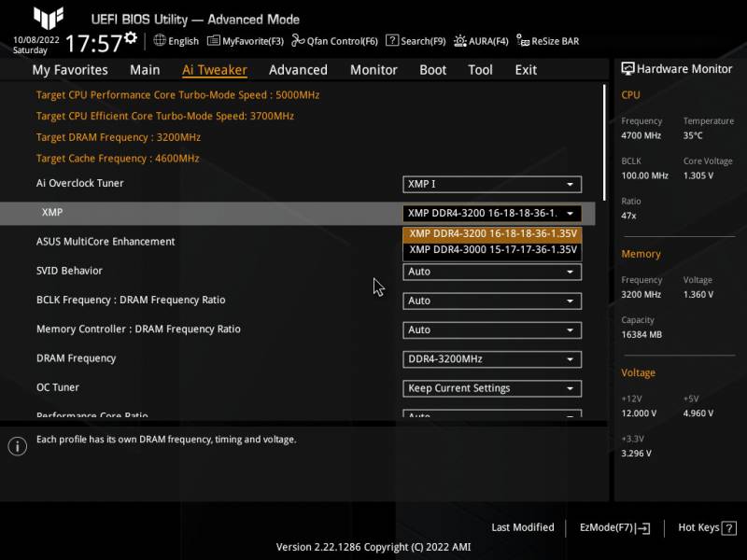Click the 3.296 V reading
Image resolution: width=747 pixels, height=560 pixels.
(x=636, y=454)
